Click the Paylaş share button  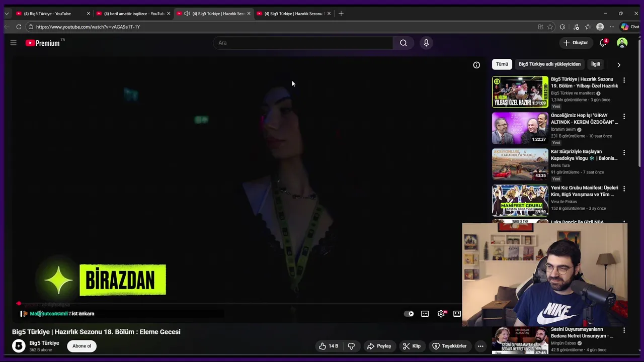click(379, 346)
